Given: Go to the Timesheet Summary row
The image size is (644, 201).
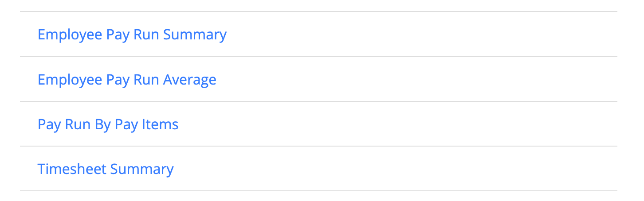Looking at the screenshot, I should (x=105, y=169).
